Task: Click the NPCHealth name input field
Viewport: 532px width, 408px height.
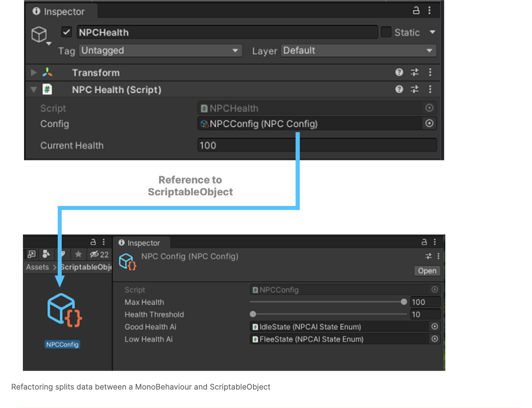Action: click(x=227, y=32)
